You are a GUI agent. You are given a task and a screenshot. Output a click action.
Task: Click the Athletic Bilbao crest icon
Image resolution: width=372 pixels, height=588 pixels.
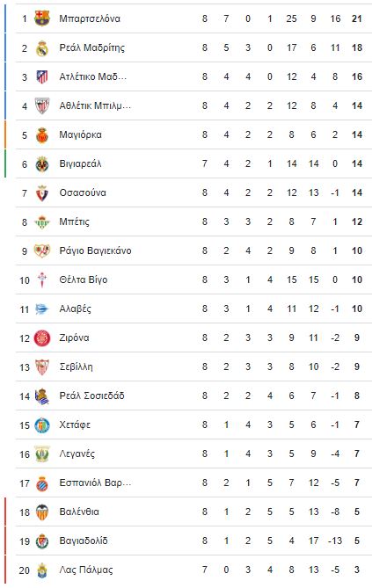[42, 105]
